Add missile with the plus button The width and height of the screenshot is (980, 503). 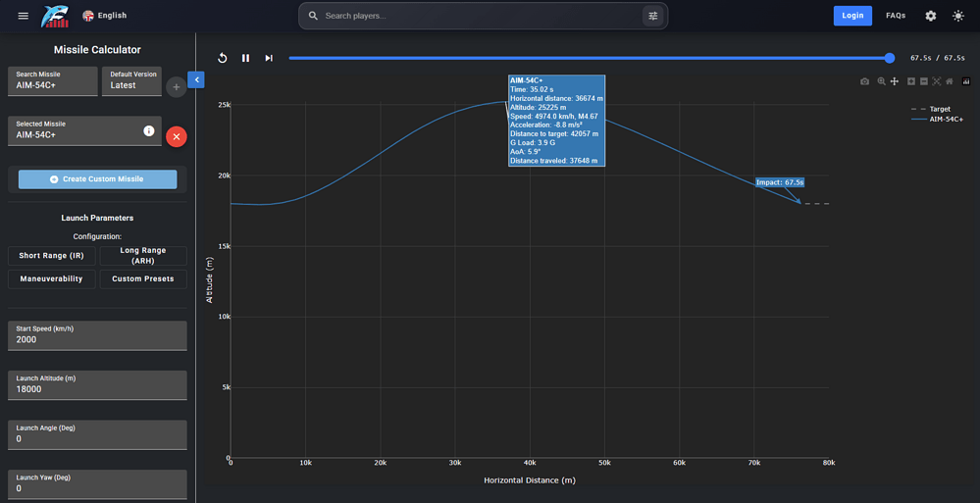[177, 87]
